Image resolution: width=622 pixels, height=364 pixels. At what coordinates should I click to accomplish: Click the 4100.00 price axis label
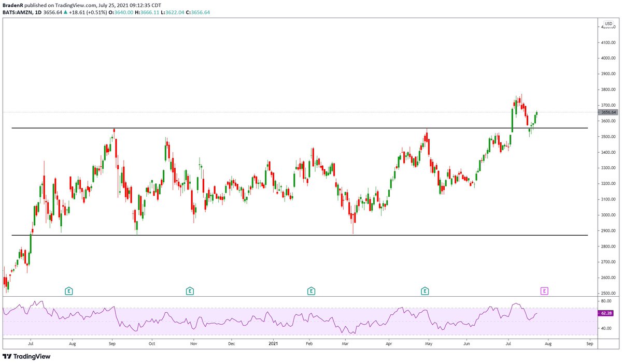coord(607,42)
